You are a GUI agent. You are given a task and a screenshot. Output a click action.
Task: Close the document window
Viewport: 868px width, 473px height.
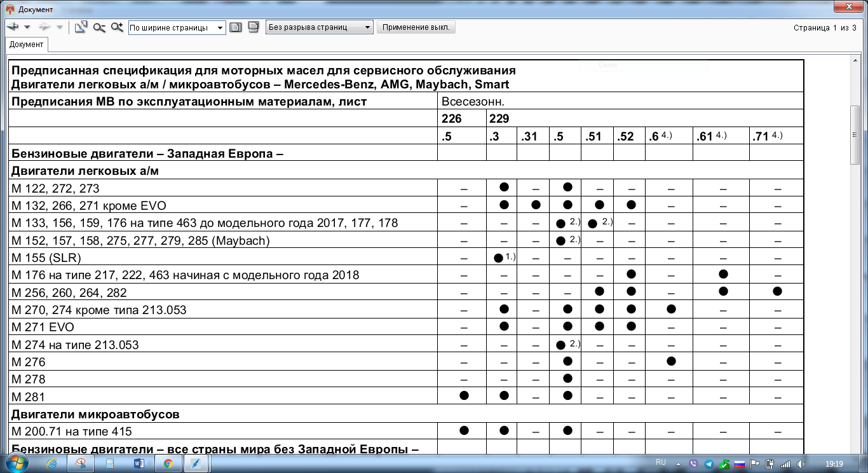click(x=848, y=6)
